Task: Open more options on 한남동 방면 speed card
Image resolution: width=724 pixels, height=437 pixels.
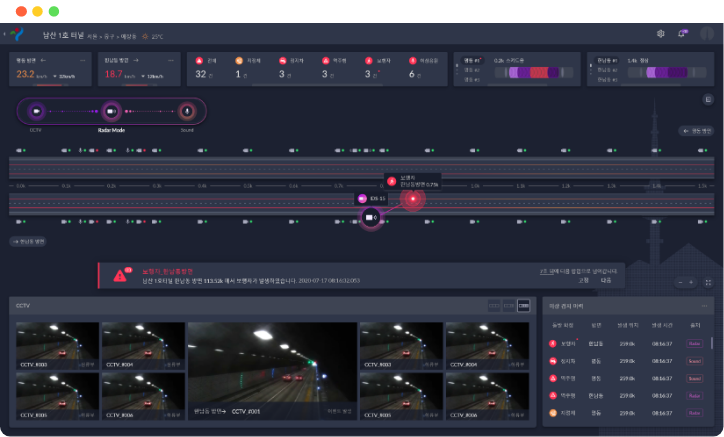Action: 171,61
